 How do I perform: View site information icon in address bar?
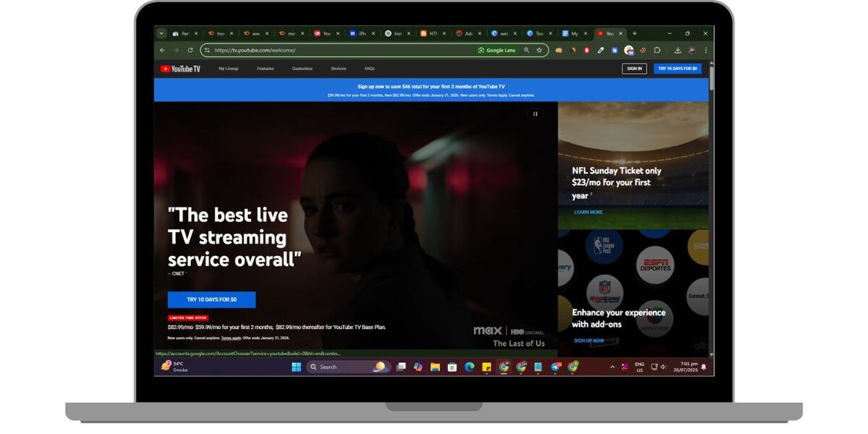pyautogui.click(x=207, y=51)
